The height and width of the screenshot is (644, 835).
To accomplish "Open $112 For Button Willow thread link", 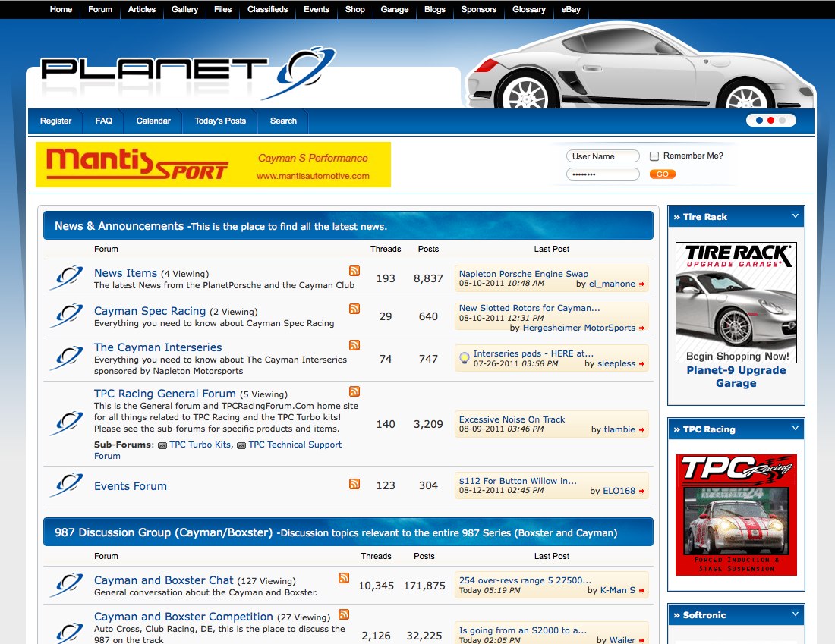I will [518, 481].
